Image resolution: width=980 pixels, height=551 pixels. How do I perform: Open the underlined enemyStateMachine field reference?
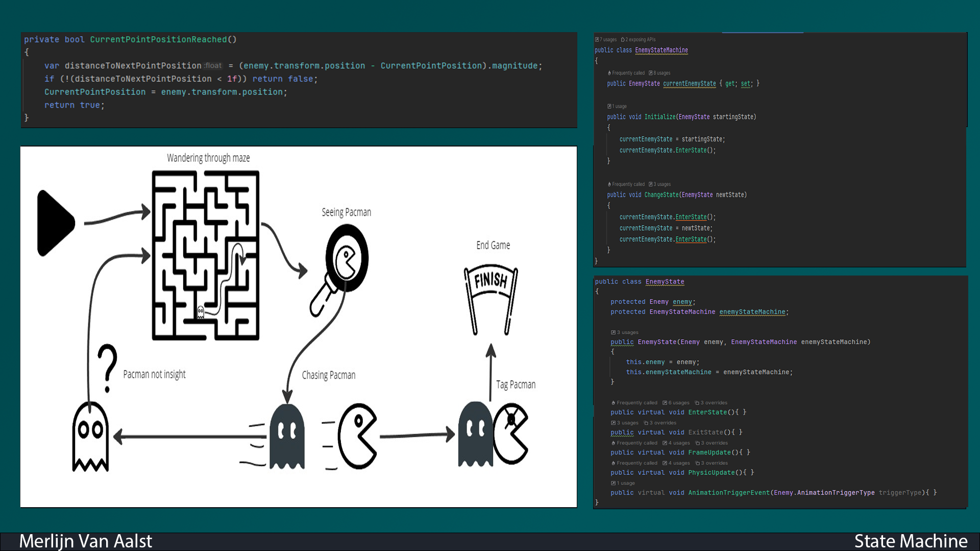[752, 312]
